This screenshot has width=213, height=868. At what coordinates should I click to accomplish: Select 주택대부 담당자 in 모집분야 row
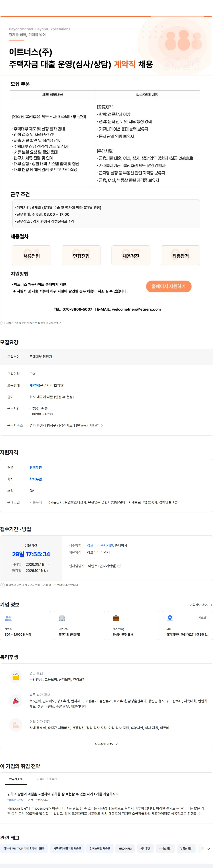tap(41, 357)
